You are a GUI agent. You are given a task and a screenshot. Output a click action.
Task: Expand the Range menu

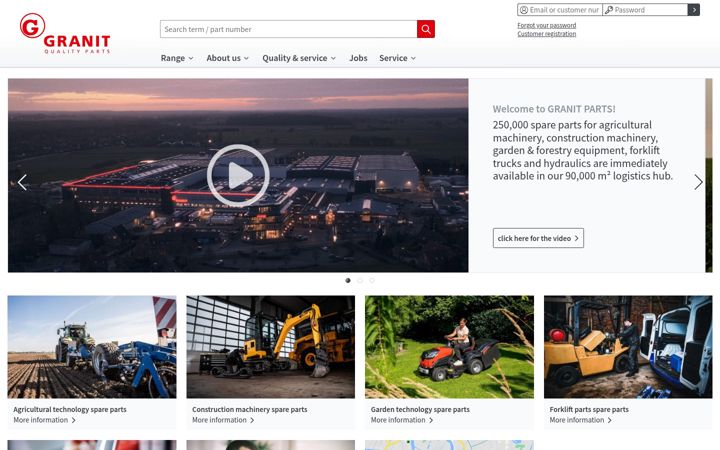(x=177, y=58)
